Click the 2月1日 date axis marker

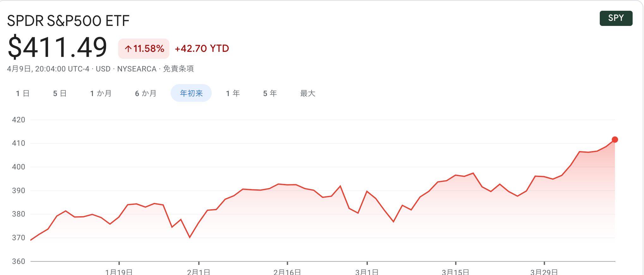pyautogui.click(x=198, y=271)
